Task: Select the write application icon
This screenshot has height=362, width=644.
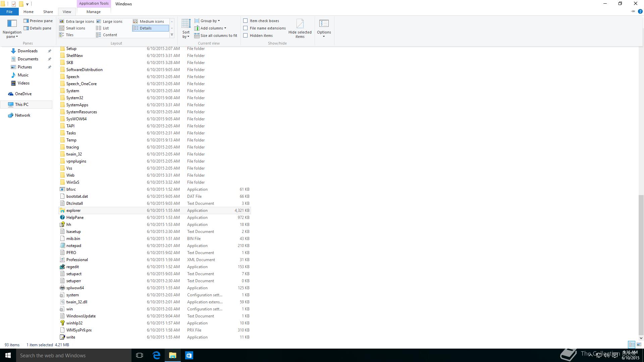Action: pos(62,337)
